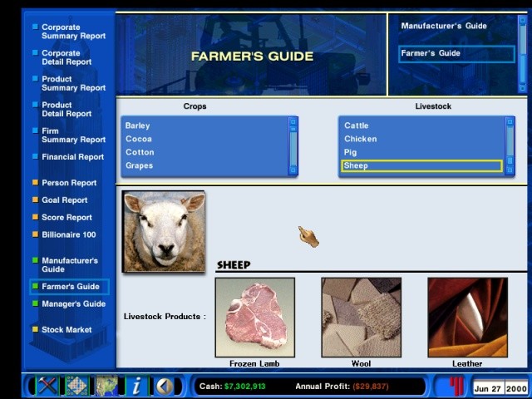Open the city grid map icon
The image size is (532, 399).
click(76, 387)
